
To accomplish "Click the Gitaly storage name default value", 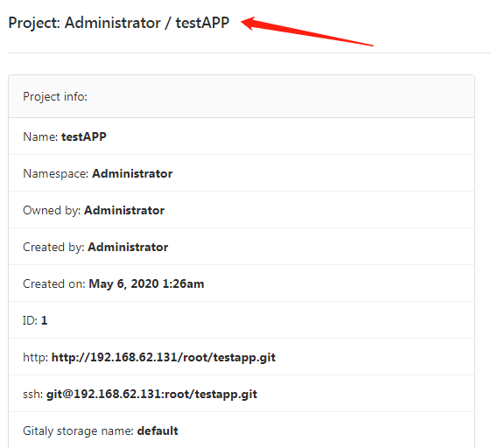I will click(x=158, y=431).
